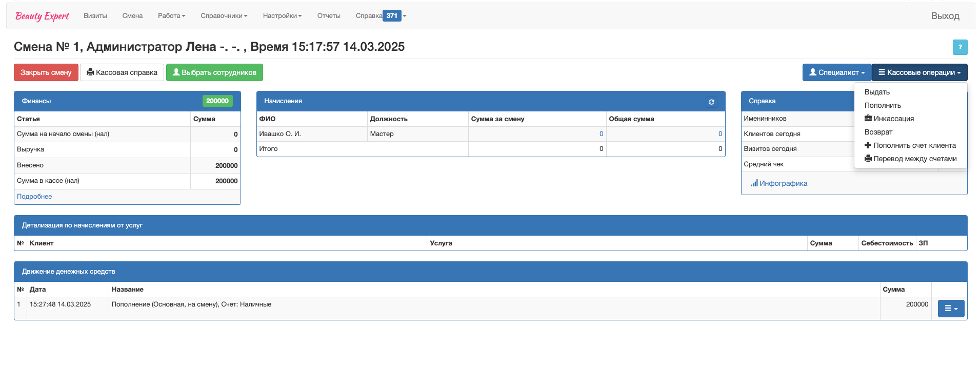Screen dimensions: 980x383
Task: Print the Кассовая справка
Action: [x=122, y=72]
